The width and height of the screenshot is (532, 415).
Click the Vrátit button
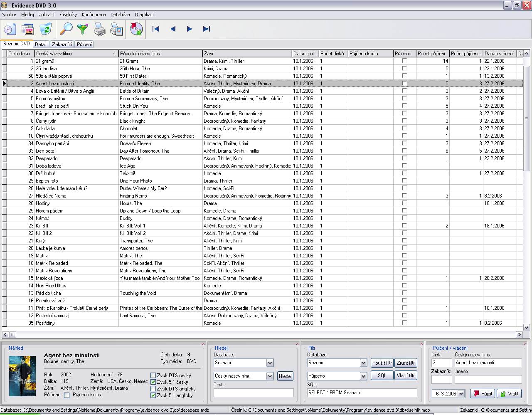tap(509, 394)
